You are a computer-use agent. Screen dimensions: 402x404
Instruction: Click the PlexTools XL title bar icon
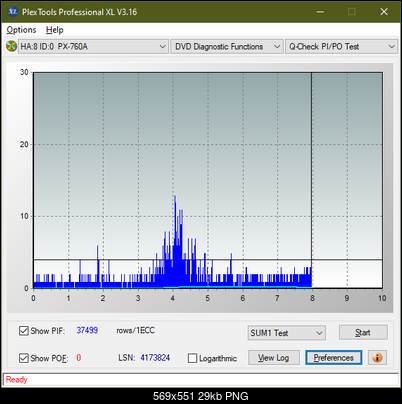pos(13,12)
